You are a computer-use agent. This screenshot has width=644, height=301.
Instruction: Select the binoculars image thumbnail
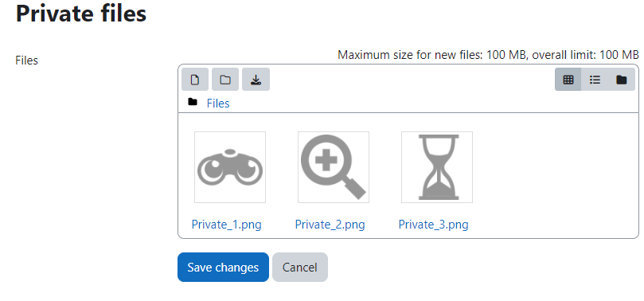point(230,167)
